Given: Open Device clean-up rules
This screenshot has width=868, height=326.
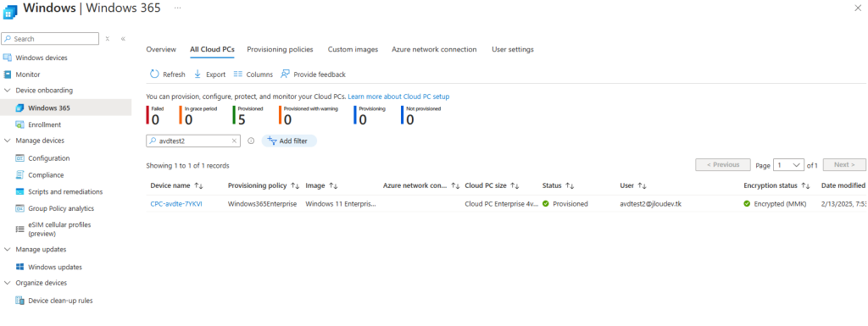Looking at the screenshot, I should click(x=60, y=301).
